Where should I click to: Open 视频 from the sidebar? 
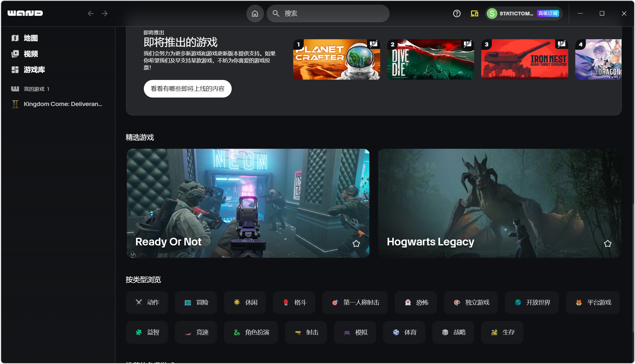tap(31, 54)
